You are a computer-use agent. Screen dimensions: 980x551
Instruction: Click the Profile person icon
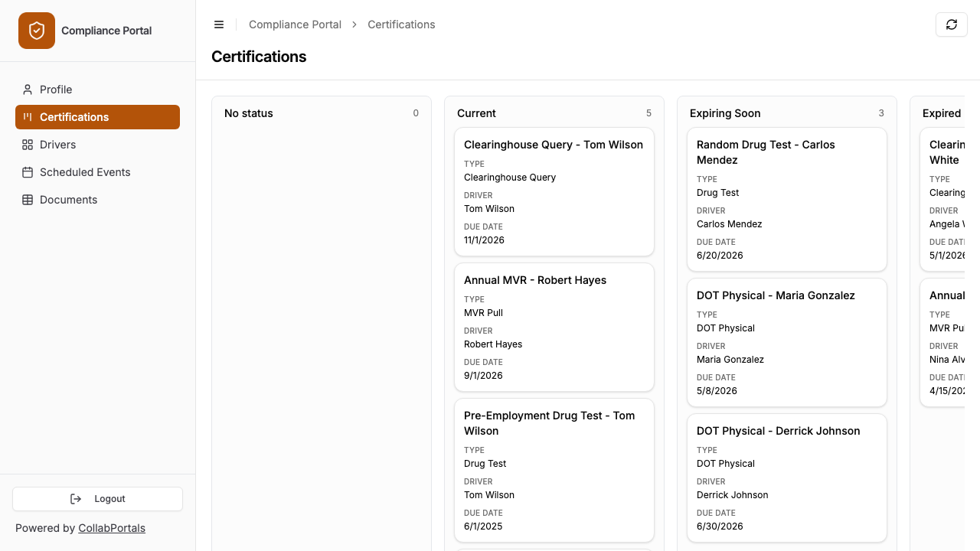click(x=28, y=90)
